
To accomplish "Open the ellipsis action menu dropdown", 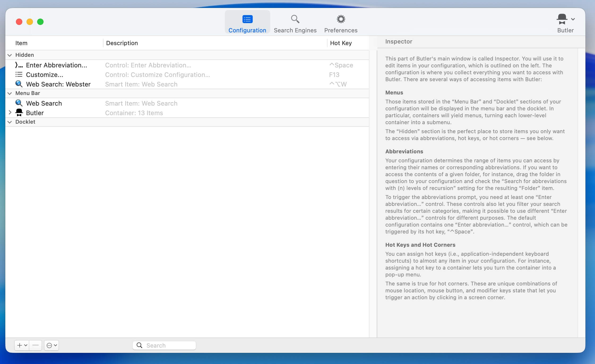I will point(51,345).
